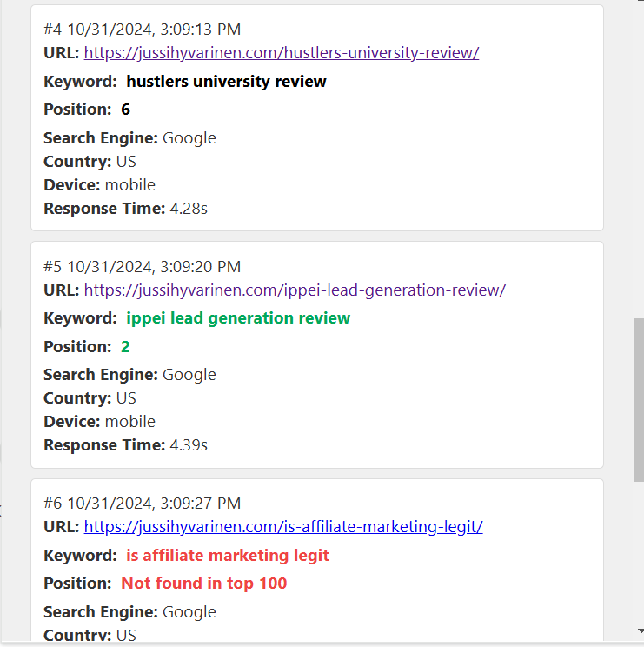Image resolution: width=644 pixels, height=647 pixels.
Task: Click the scrollbar track above the thumb
Action: [x=639, y=161]
